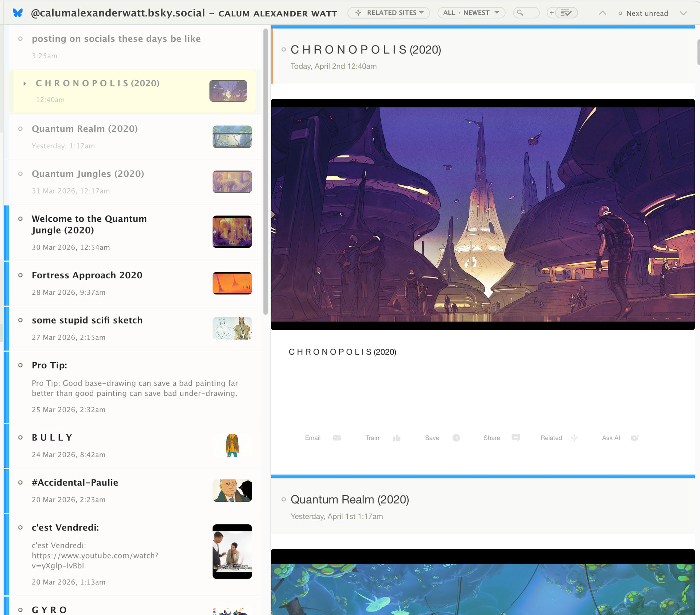
Task: Open the All · Newest filter dropdown
Action: [471, 13]
